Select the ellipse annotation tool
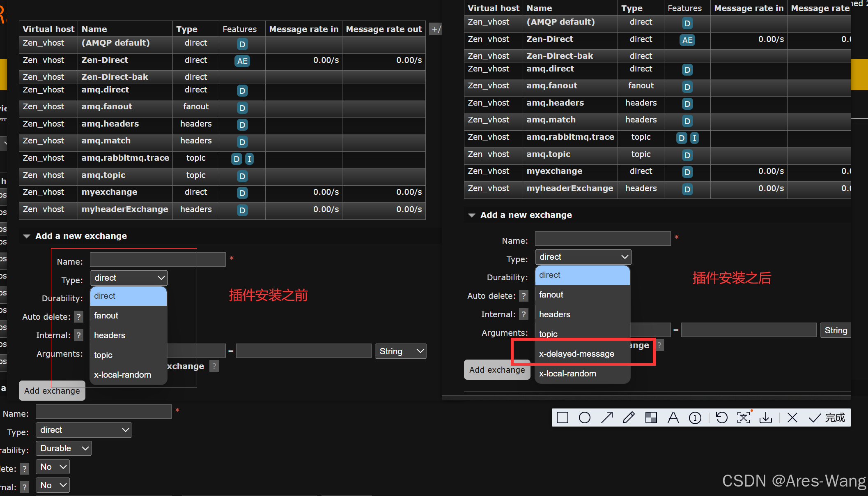This screenshot has width=868, height=496. pyautogui.click(x=585, y=418)
